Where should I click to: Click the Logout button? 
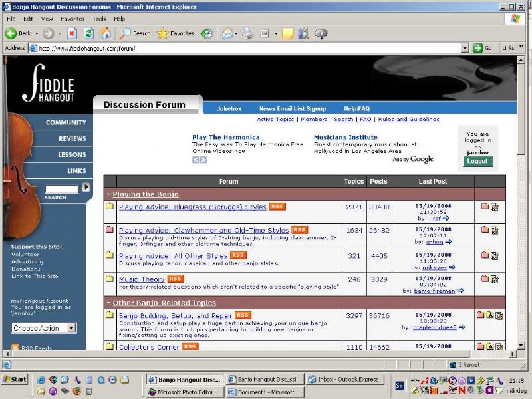pos(477,162)
